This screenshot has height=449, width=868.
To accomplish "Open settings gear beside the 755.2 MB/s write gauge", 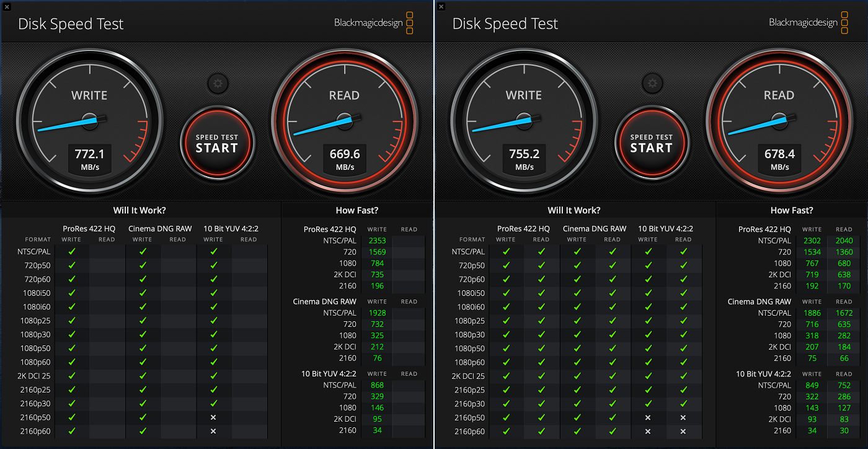I will click(x=652, y=83).
